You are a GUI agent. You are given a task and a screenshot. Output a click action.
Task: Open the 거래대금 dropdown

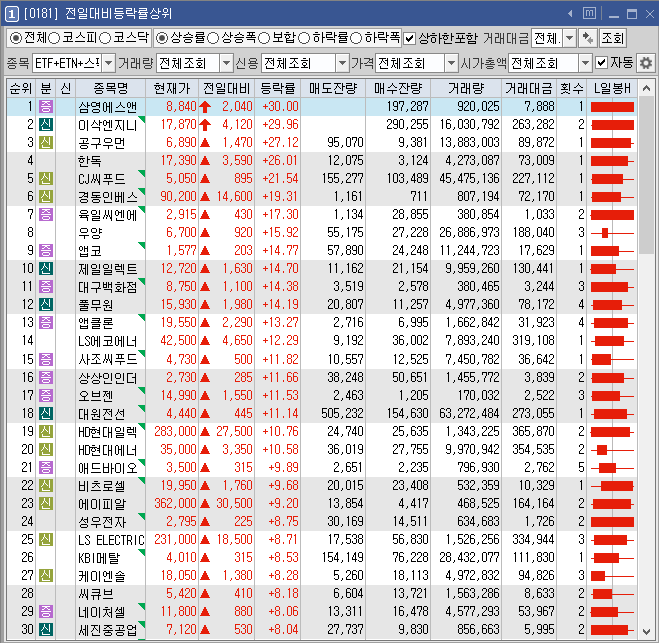569,39
